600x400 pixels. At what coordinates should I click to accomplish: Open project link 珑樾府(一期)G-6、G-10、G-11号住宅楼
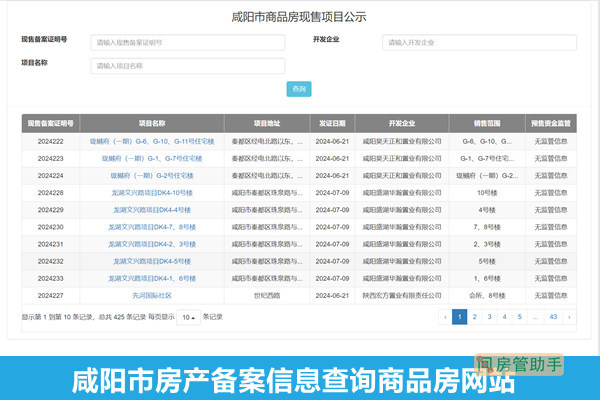coord(152,142)
